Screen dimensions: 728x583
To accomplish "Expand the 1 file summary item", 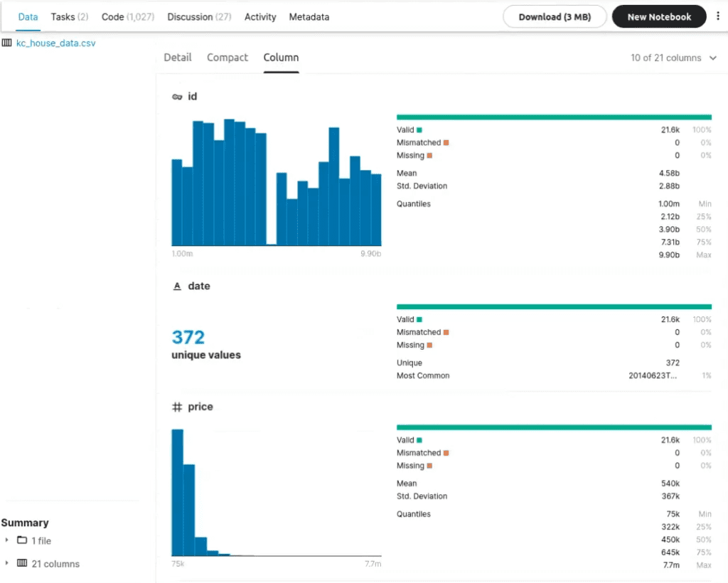I will pos(6,540).
